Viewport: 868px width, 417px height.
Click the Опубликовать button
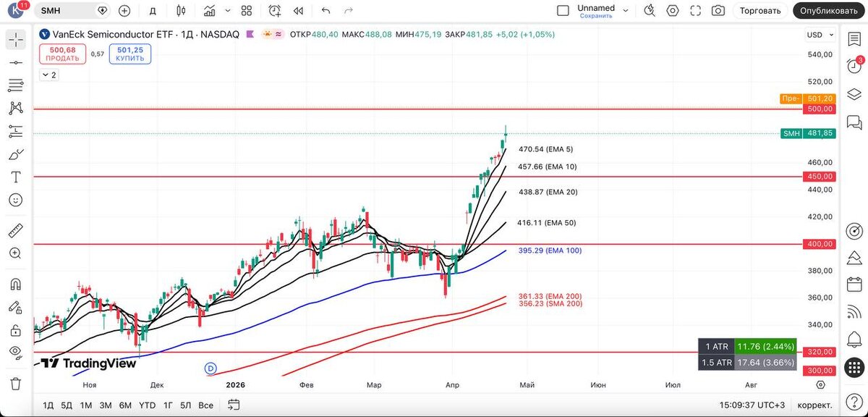point(829,11)
